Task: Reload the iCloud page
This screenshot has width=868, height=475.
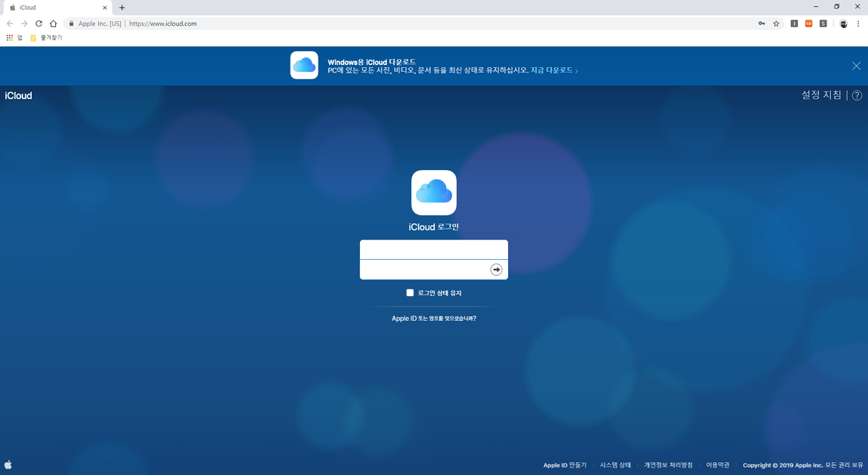Action: 38,23
